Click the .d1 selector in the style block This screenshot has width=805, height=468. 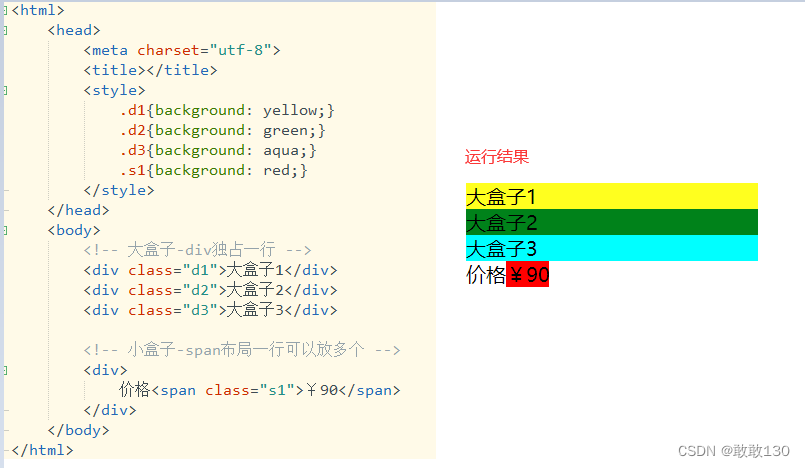132,110
